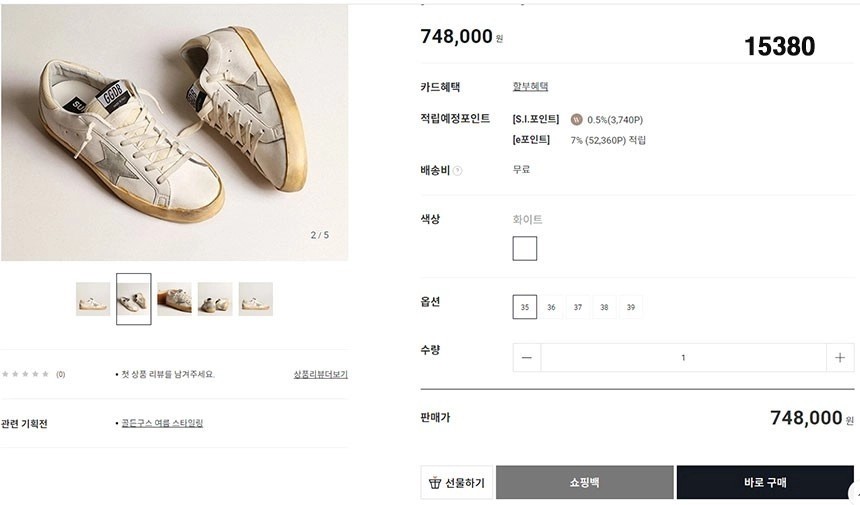Select size 35 option
This screenshot has width=860, height=505.
[525, 307]
